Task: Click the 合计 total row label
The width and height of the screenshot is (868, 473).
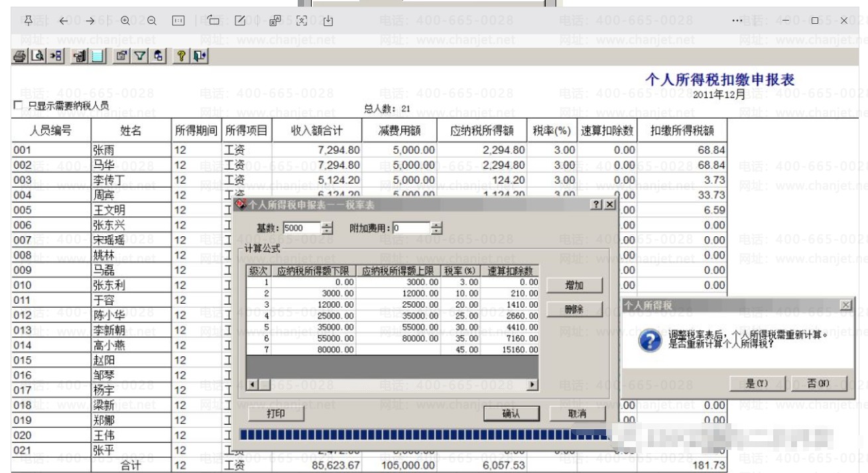Action: coord(131,465)
